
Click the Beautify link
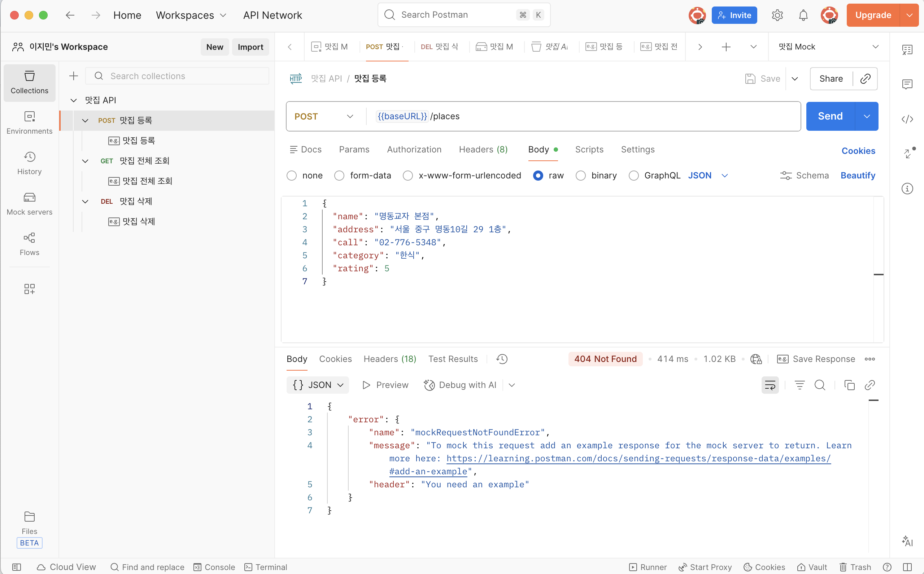858,176
